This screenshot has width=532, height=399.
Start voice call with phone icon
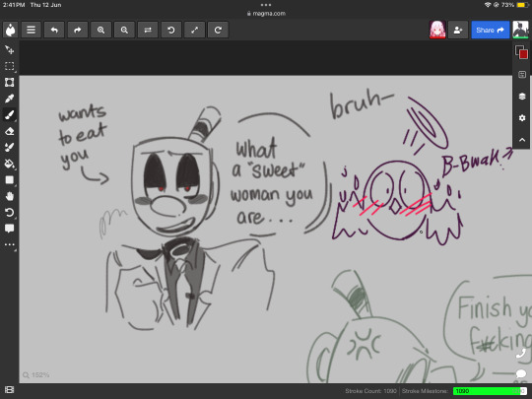tap(521, 354)
